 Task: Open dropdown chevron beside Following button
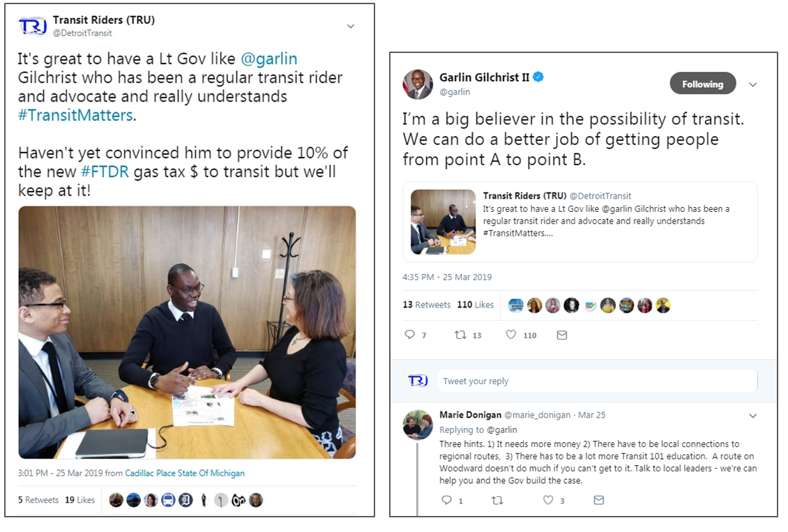(753, 84)
